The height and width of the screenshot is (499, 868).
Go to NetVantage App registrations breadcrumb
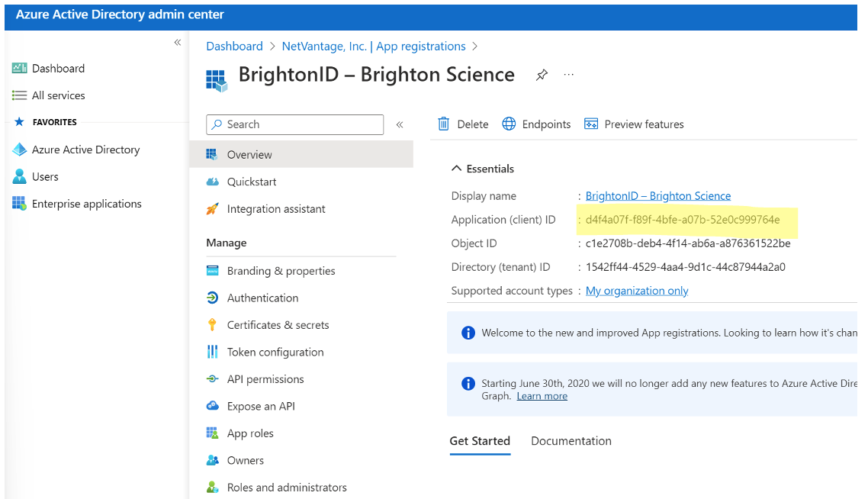click(x=373, y=47)
